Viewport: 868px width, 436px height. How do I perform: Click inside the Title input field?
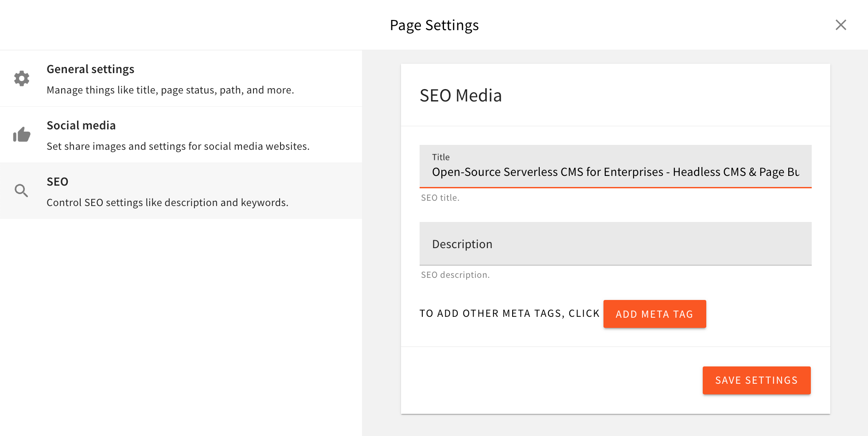615,172
